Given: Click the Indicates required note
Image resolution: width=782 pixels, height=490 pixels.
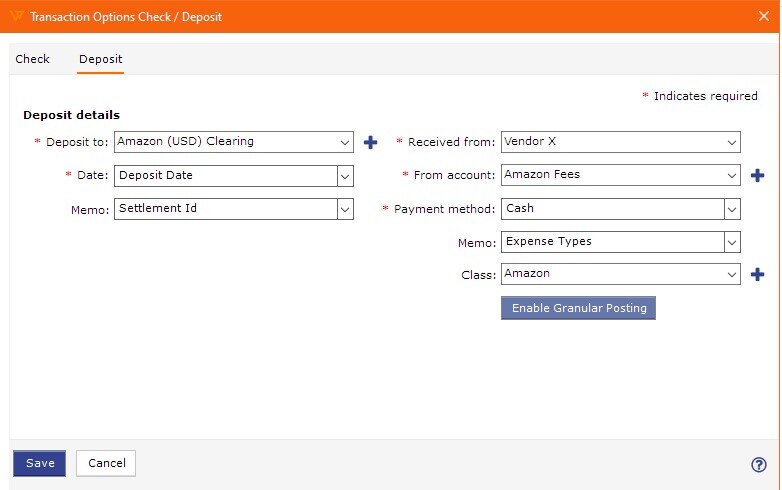Looking at the screenshot, I should click(x=700, y=96).
